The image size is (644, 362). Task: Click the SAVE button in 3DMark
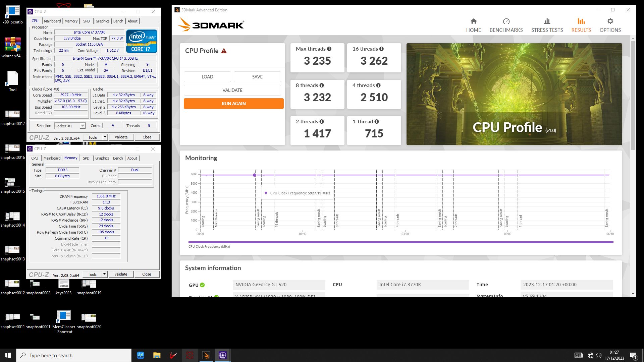(x=257, y=77)
